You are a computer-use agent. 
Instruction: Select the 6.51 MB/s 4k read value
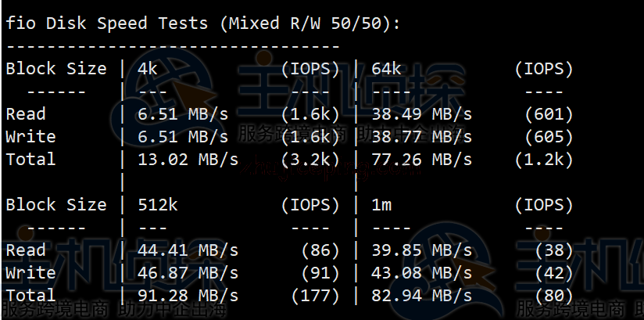[x=183, y=114]
